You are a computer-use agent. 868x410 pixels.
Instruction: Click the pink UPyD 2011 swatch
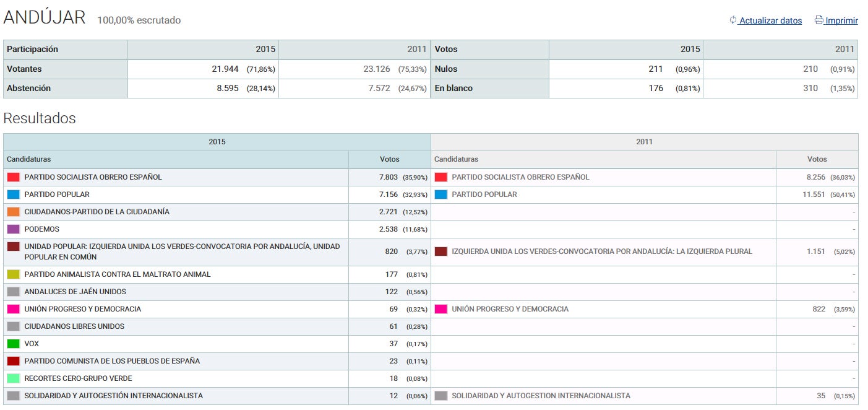click(440, 309)
